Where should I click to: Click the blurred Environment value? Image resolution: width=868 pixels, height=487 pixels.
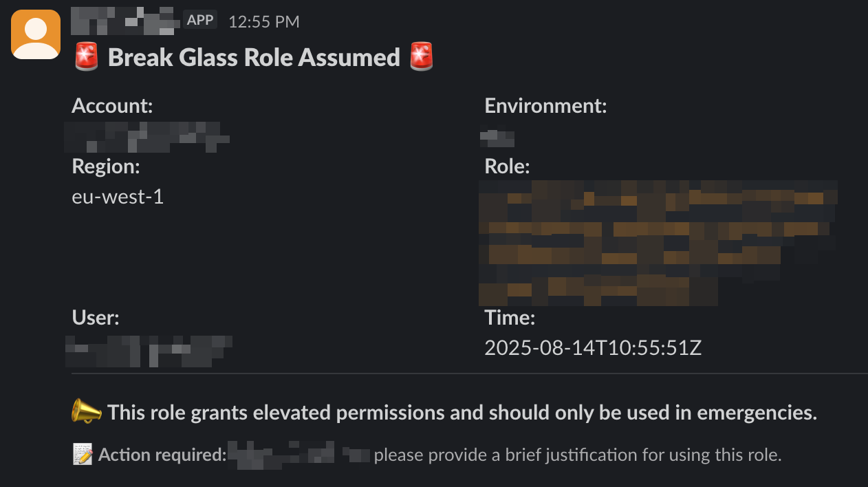tap(497, 138)
